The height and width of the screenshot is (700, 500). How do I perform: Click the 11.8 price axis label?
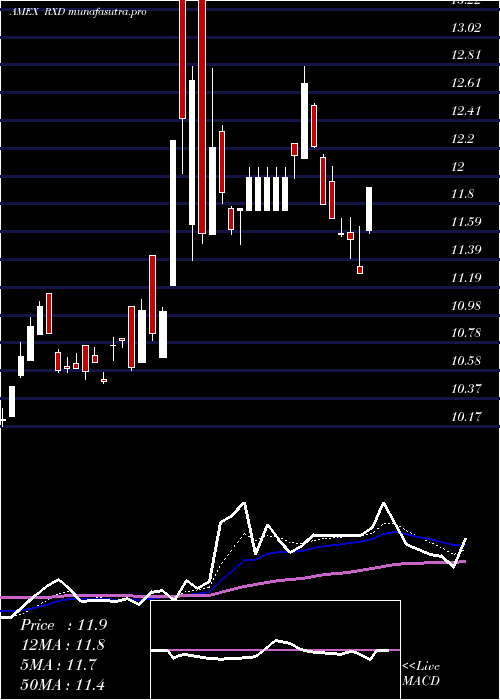point(462,194)
